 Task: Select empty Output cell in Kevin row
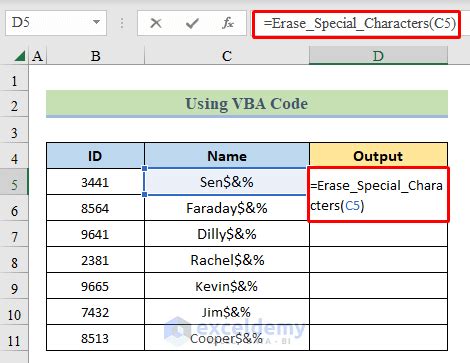378,286
